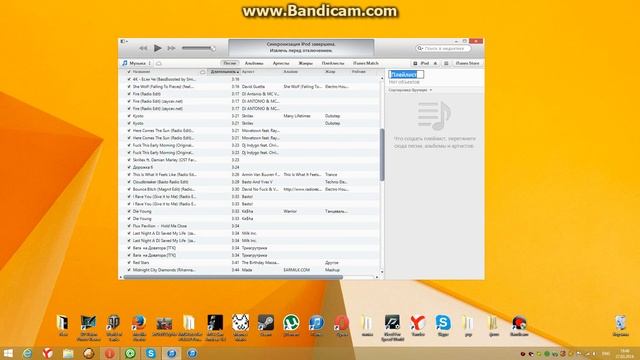
Task: Click the list view icon near iTunes Store
Action: click(x=446, y=63)
